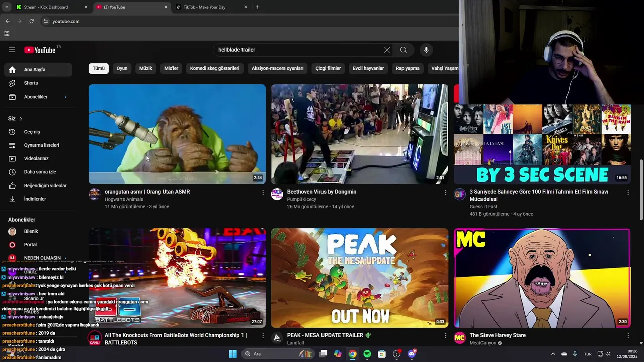Click the search magnifier button
The height and width of the screenshot is (362, 644).
pos(404,50)
